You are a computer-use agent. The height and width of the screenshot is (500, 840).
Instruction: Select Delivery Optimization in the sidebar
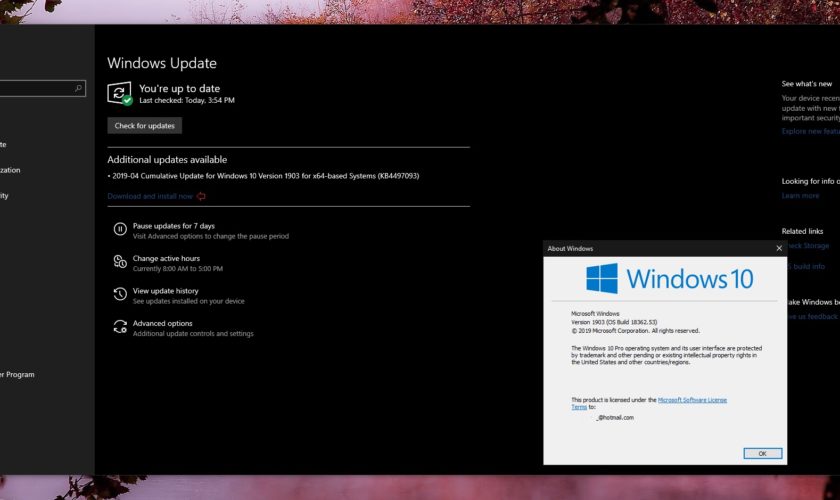point(10,170)
